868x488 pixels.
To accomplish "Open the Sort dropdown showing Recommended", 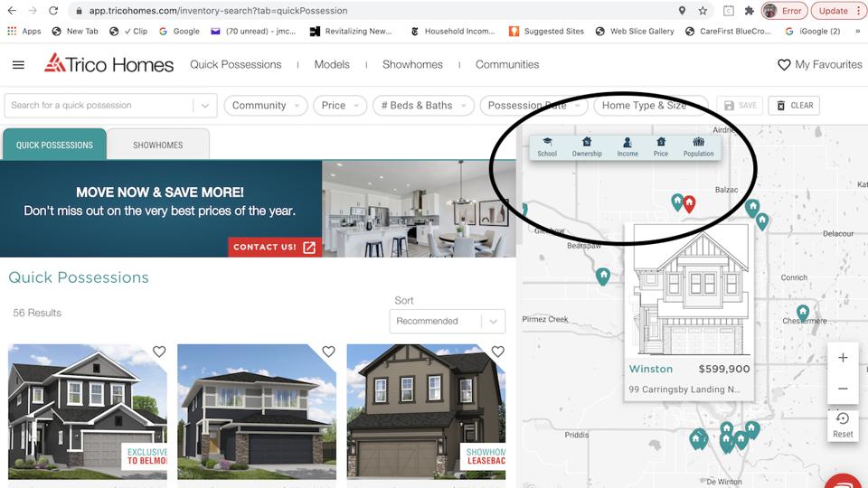I will (x=447, y=321).
